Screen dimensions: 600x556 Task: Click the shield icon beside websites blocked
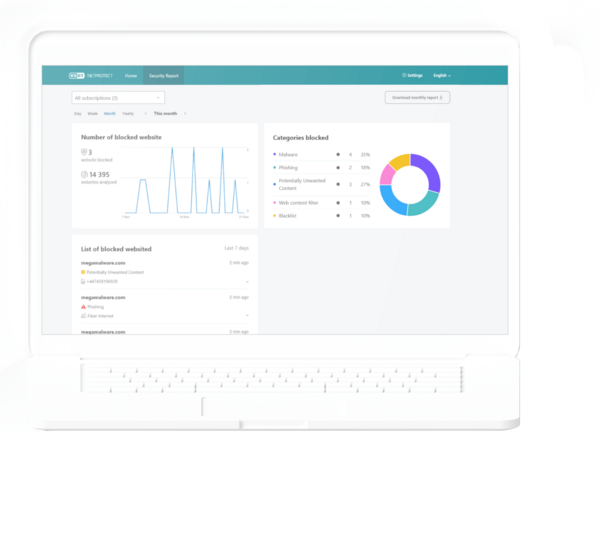pos(85,152)
